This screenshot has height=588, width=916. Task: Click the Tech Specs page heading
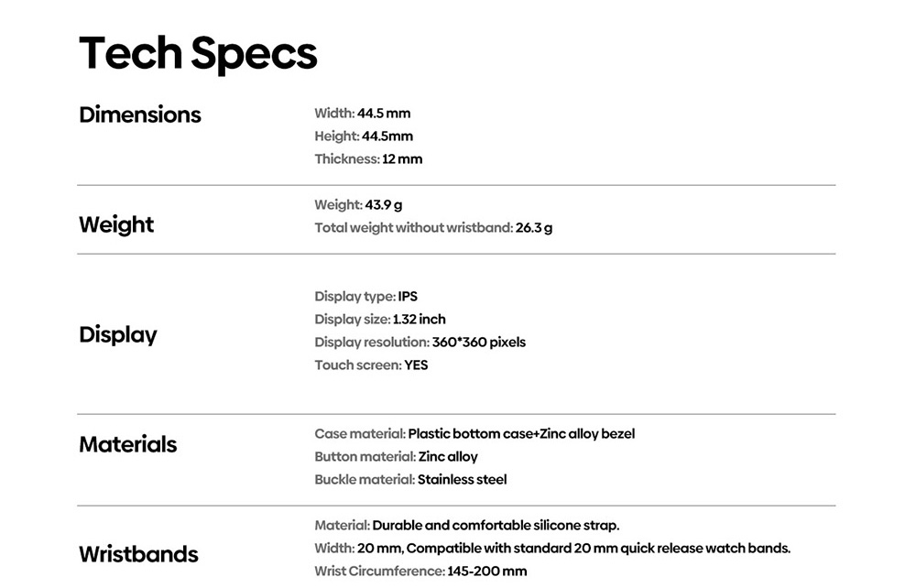[198, 54]
